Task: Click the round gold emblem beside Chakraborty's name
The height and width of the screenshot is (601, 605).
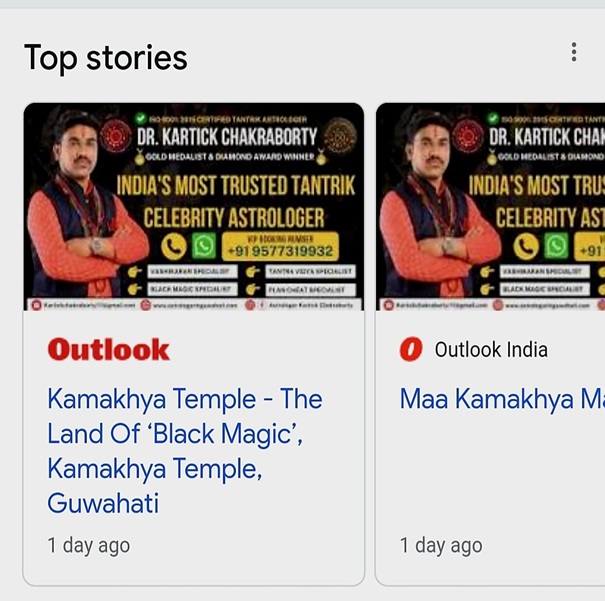Action: click(341, 135)
